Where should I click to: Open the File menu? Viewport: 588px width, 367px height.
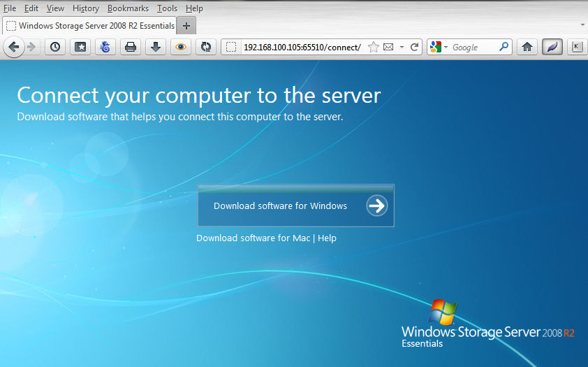(10, 8)
